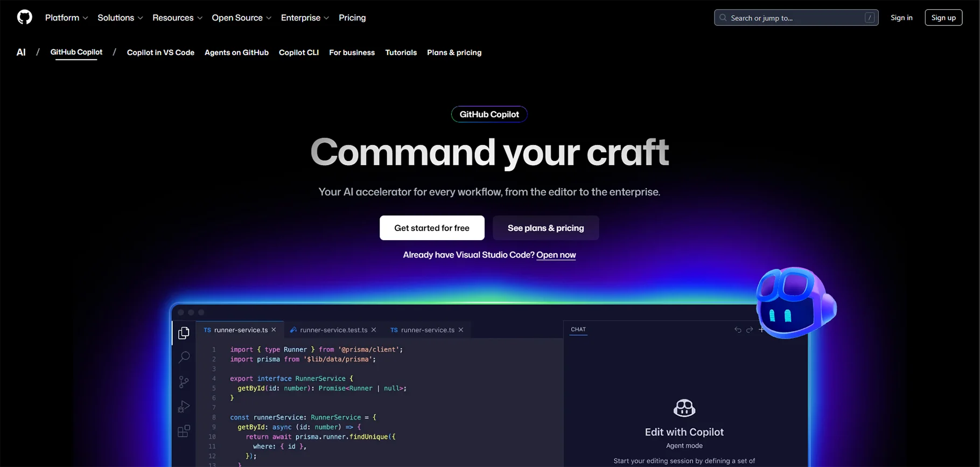The height and width of the screenshot is (467, 980).
Task: Click the Sign up button
Action: [x=943, y=18]
